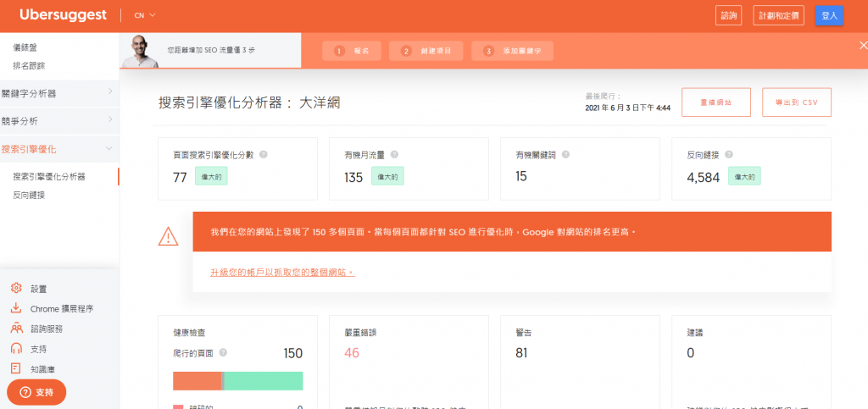Open 排名跟踪 in sidebar
The height and width of the screenshot is (409, 868).
click(x=30, y=66)
